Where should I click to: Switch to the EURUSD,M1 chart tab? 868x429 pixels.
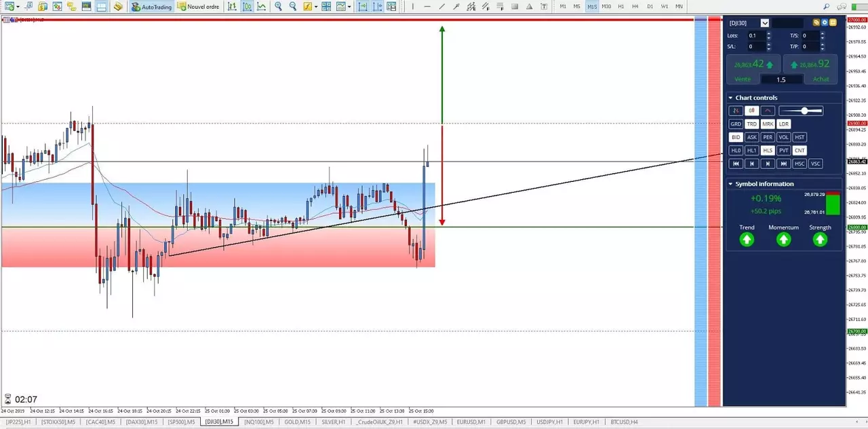point(471,422)
